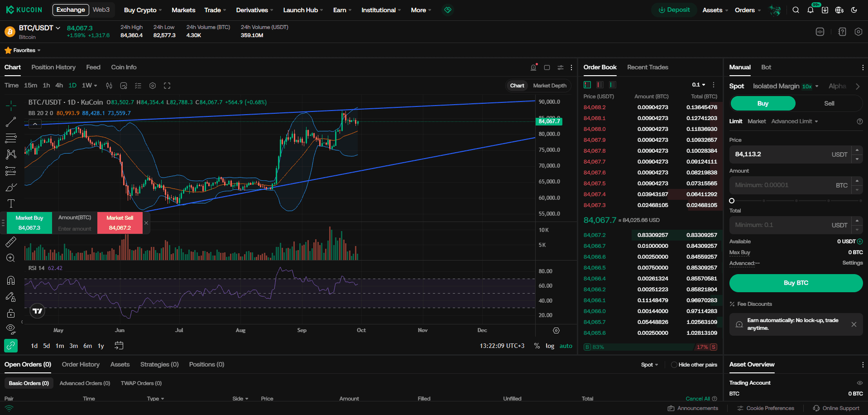
Task: Toggle percent scale on chart
Action: (x=537, y=346)
